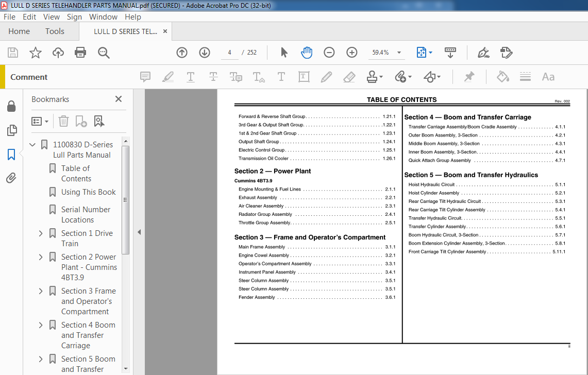Select underline text tool
588x375 pixels.
tap(191, 77)
